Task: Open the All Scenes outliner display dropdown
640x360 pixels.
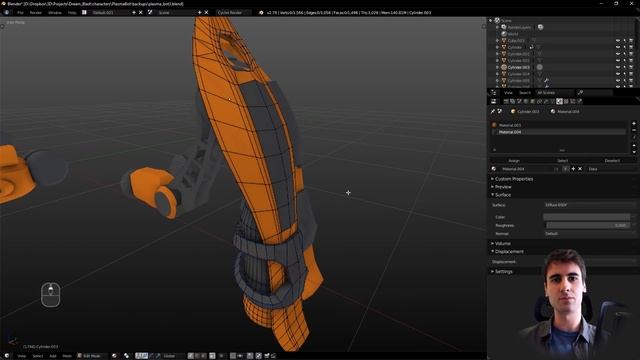Action: (554, 93)
